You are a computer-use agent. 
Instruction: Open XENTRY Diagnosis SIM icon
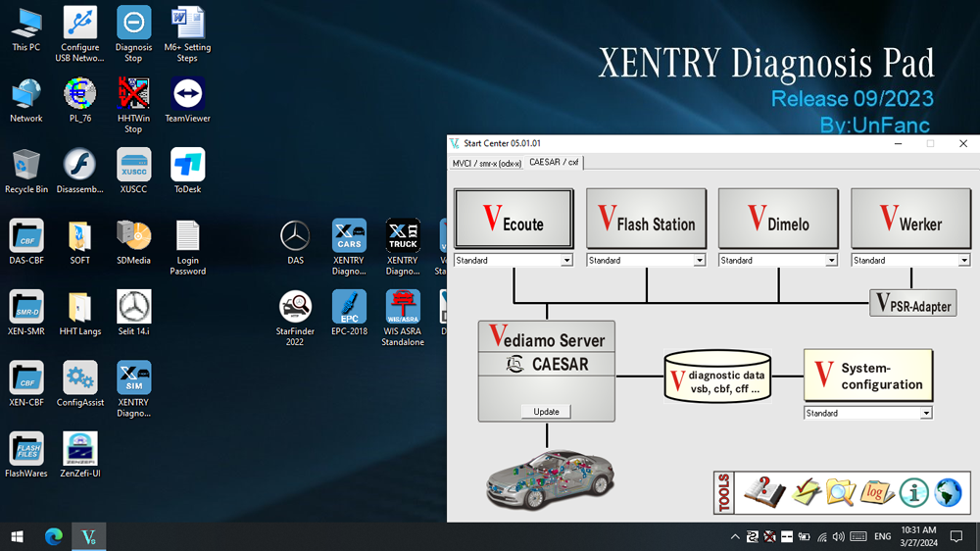tap(133, 389)
